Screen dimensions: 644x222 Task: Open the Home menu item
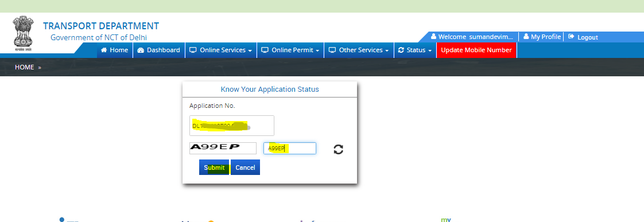point(115,50)
